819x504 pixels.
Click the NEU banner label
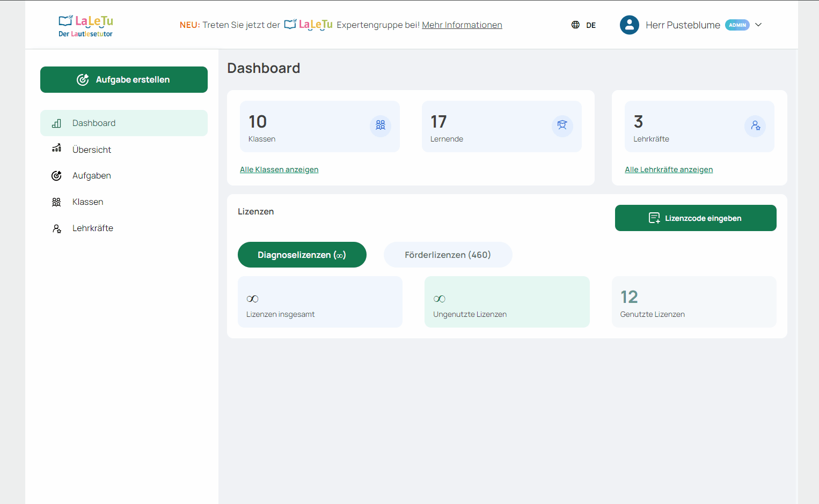pyautogui.click(x=190, y=25)
